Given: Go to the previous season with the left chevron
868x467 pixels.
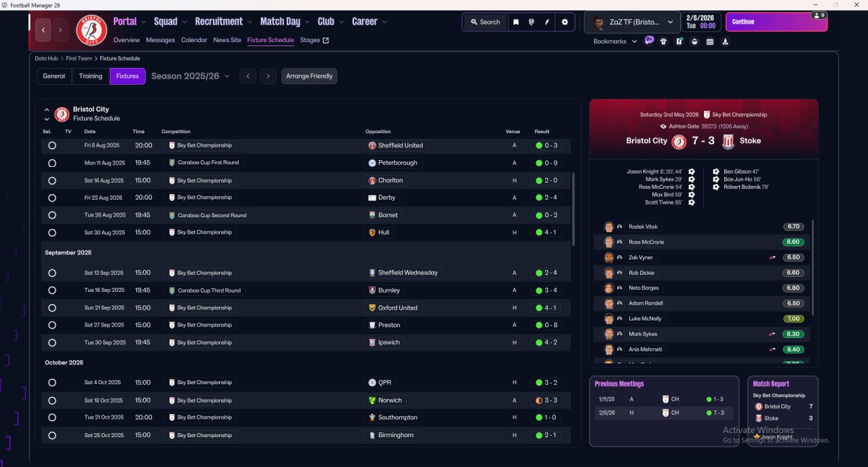Looking at the screenshot, I should point(248,76).
